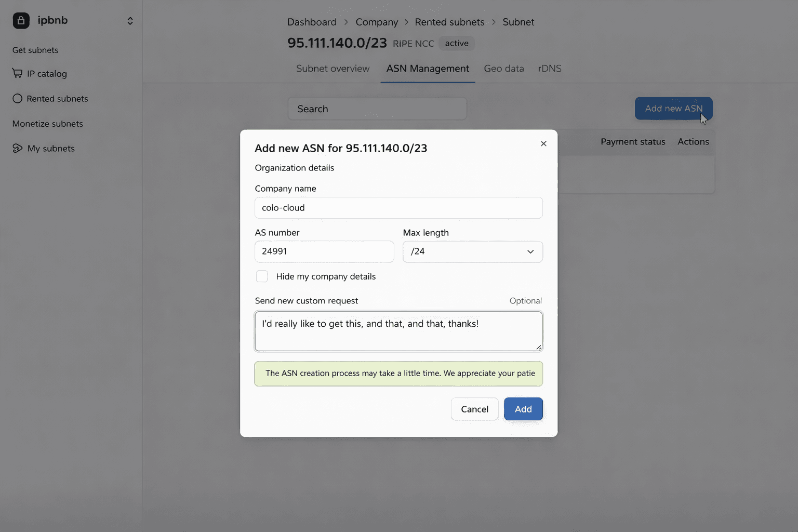Enable the Hide my company details checkbox
Viewport: 798px width, 532px height.
[262, 276]
